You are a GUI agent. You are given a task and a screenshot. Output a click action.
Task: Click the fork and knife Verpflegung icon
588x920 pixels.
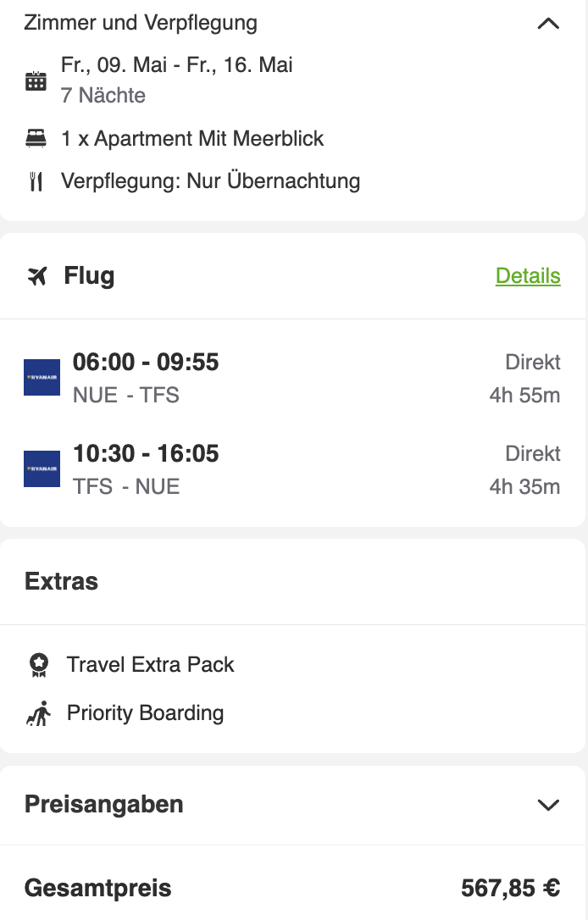coord(36,181)
